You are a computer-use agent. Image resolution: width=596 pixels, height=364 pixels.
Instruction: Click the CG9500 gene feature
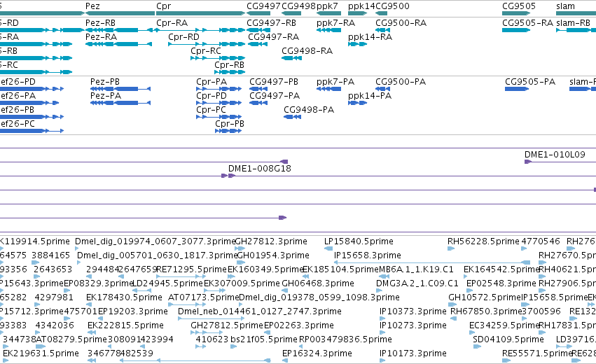click(x=381, y=13)
